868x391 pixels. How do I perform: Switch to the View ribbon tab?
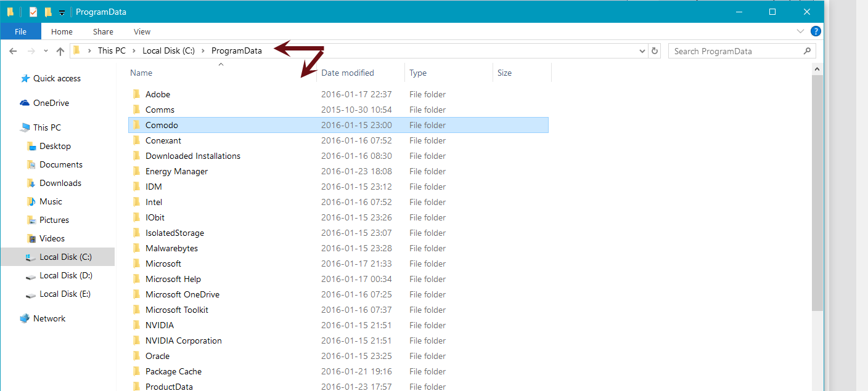click(142, 31)
